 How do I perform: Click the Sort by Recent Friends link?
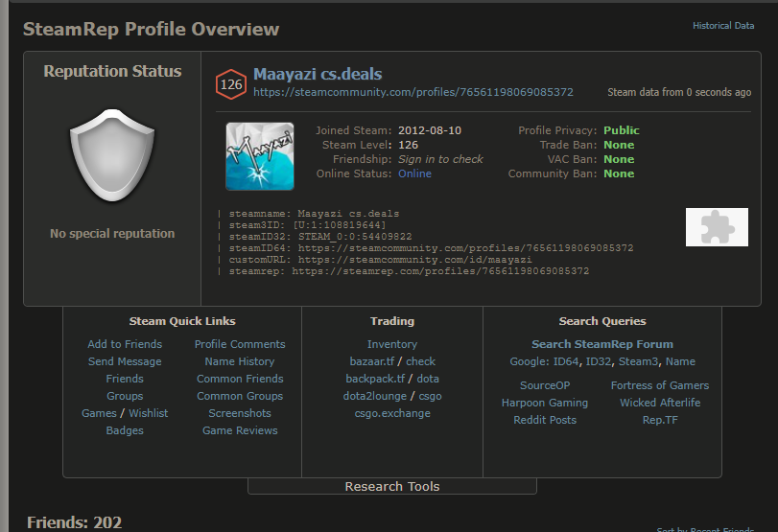click(x=705, y=528)
